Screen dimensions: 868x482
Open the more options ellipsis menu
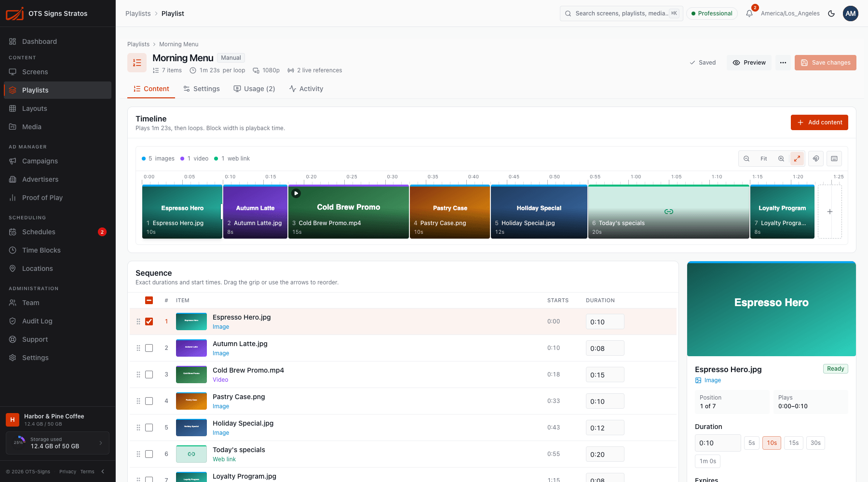[x=783, y=63]
